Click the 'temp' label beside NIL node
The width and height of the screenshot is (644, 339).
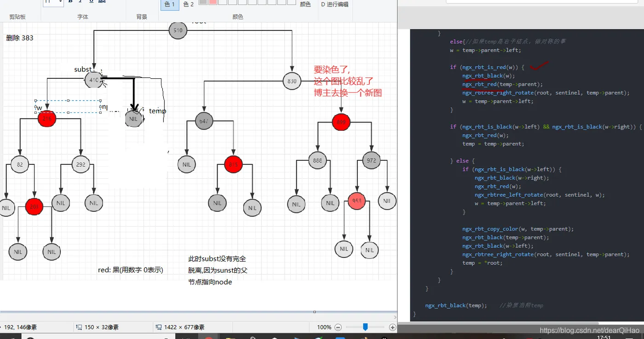pyautogui.click(x=157, y=111)
